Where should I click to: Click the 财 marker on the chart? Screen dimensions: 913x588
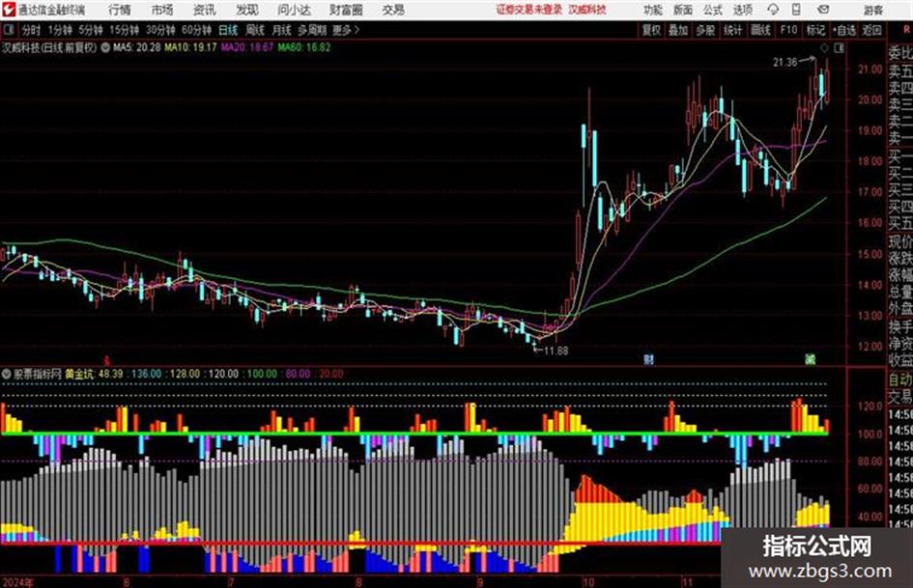[x=648, y=359]
